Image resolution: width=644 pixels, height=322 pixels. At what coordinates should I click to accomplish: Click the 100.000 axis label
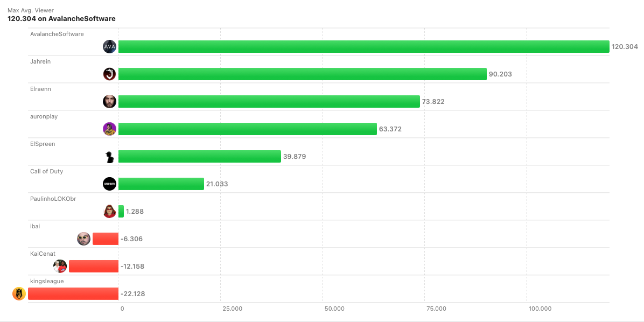point(540,309)
